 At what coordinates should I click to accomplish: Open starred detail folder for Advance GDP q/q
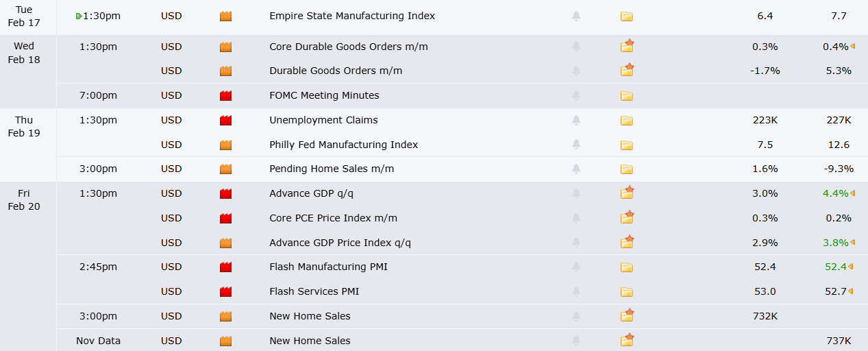click(x=627, y=193)
